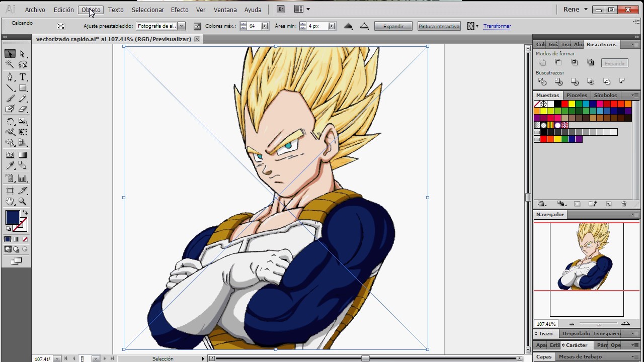Open Ajuste preestablecido tracing preset dropdown
Image resolution: width=644 pixels, height=362 pixels.
point(182,26)
